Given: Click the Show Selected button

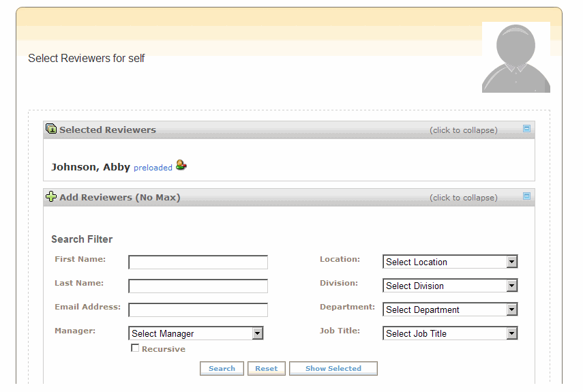Looking at the screenshot, I should coord(333,368).
